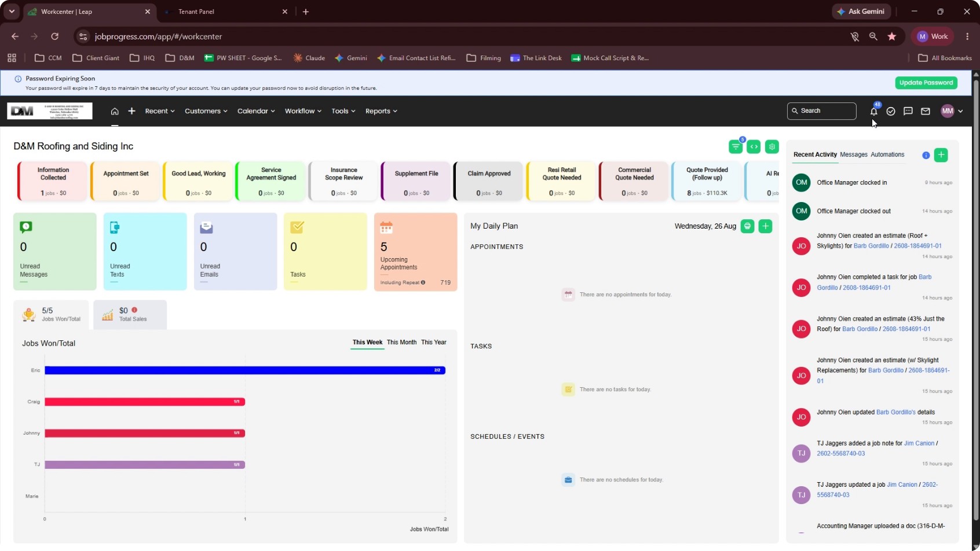Viewport: 980px width, 551px height.
Task: Expand the Calendar dropdown menu
Action: coord(256,111)
